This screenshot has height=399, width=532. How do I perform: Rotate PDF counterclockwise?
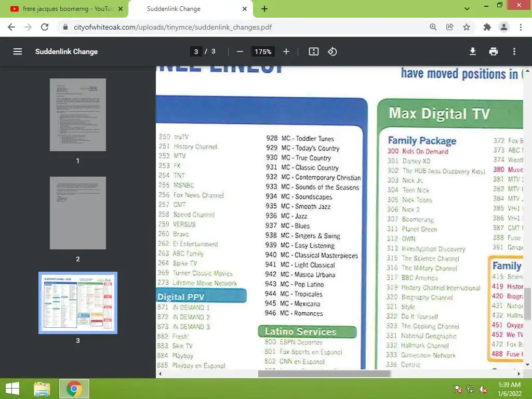click(x=332, y=51)
